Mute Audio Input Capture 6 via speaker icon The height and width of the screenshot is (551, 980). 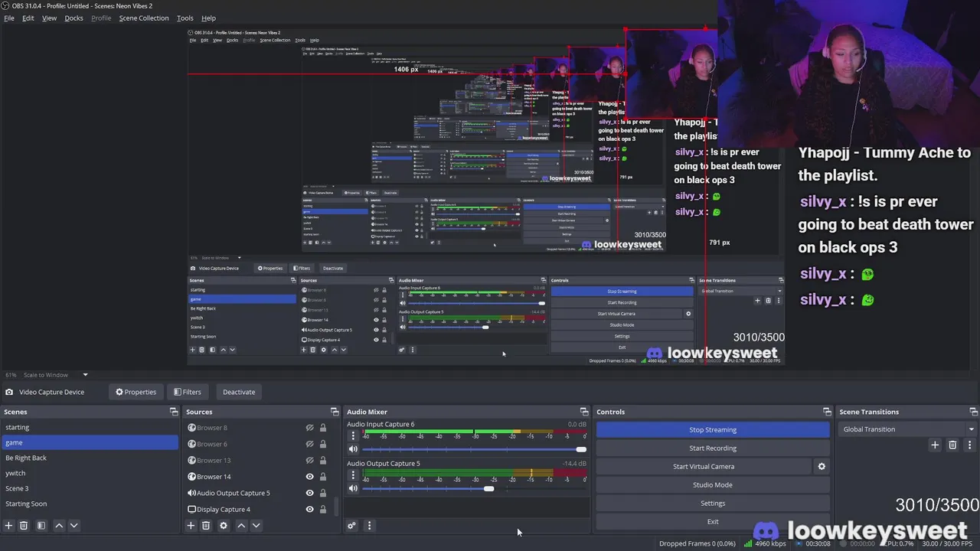(353, 449)
